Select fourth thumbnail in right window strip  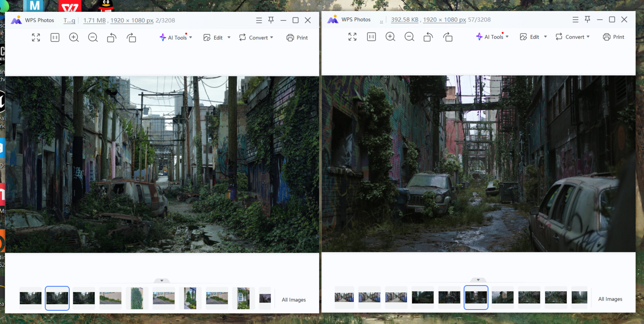coord(423,297)
